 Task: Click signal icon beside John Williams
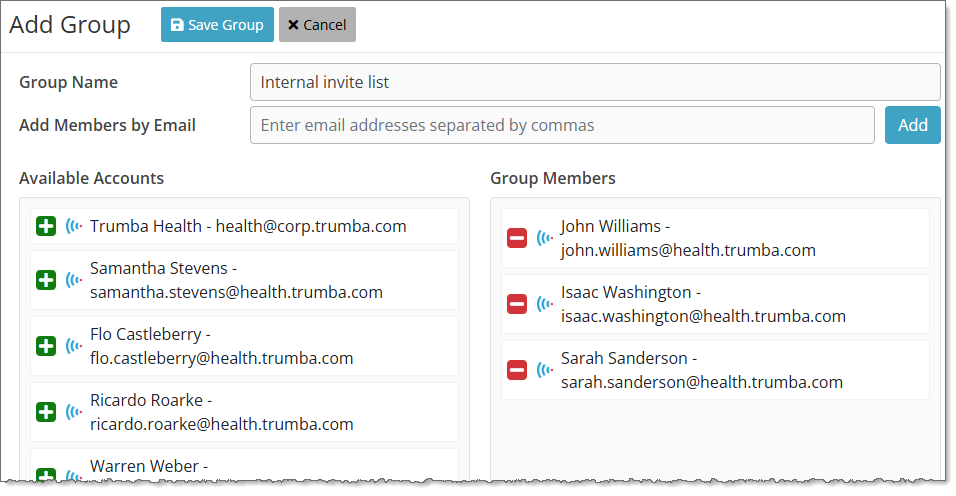(545, 238)
